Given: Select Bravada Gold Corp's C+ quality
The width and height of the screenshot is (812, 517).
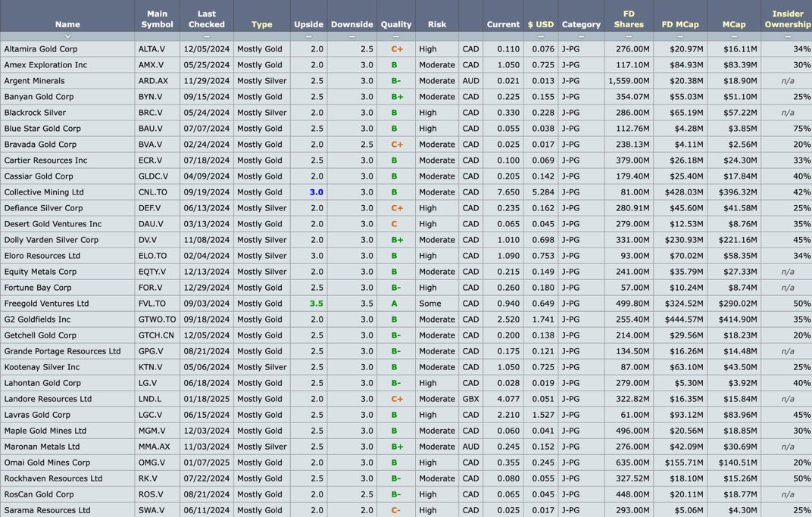Looking at the screenshot, I should click(x=396, y=145).
